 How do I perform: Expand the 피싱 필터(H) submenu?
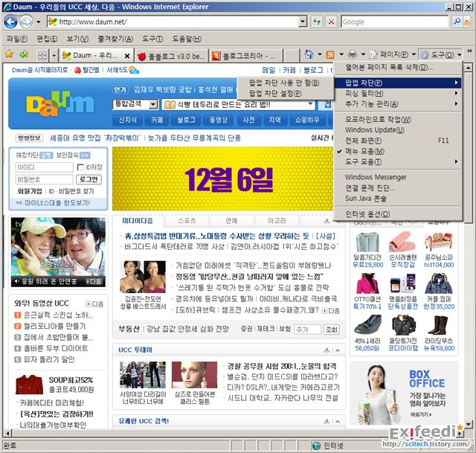[398, 93]
